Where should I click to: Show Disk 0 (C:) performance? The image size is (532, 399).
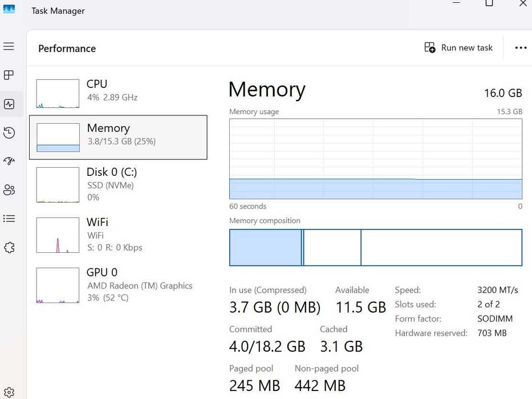[117, 184]
